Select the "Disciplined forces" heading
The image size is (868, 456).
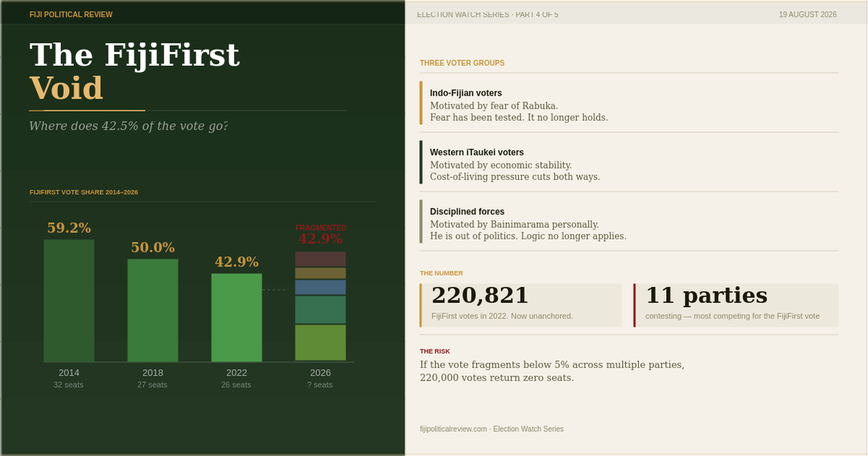click(x=467, y=212)
